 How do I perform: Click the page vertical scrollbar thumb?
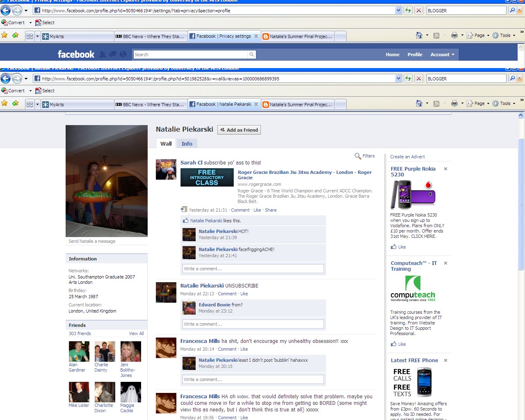tap(521, 204)
